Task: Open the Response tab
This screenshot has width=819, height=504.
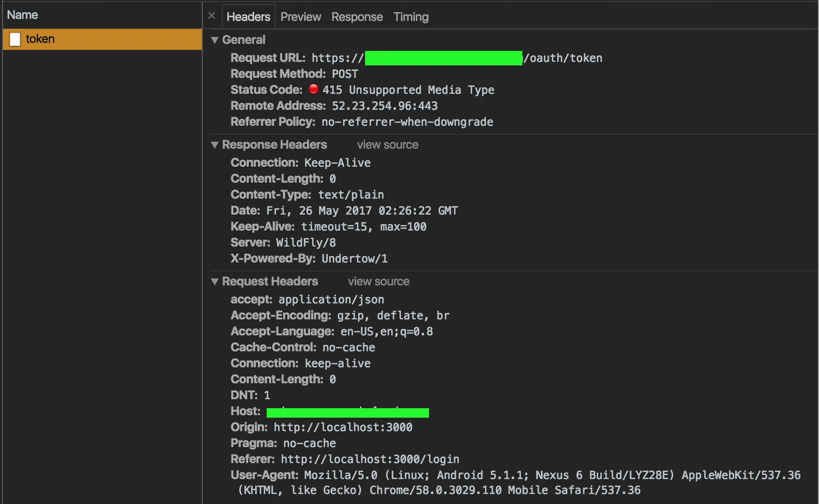Action: click(x=357, y=17)
